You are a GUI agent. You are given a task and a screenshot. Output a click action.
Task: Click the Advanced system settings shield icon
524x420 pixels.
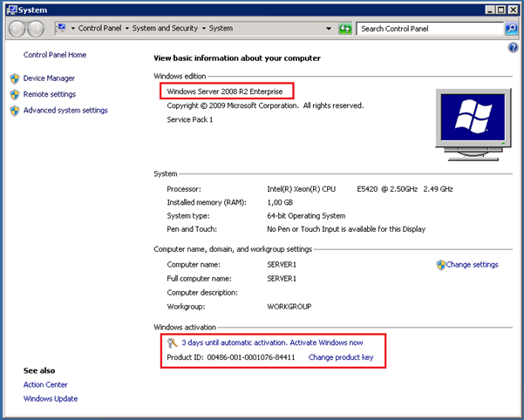(15, 111)
